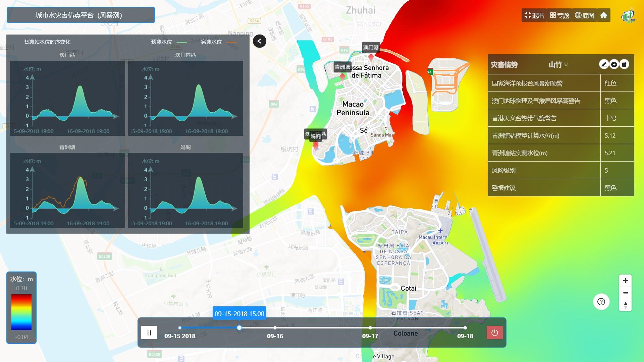Collapse the water level charts panel
Viewport: 644px width, 362px height.
pyautogui.click(x=260, y=41)
